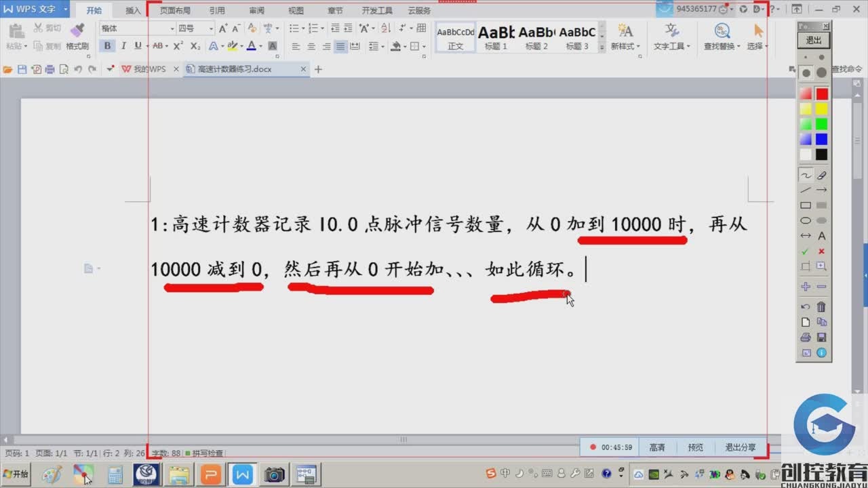Viewport: 868px width, 488px height.
Task: Apply superscript with the X² icon
Action: [x=178, y=46]
